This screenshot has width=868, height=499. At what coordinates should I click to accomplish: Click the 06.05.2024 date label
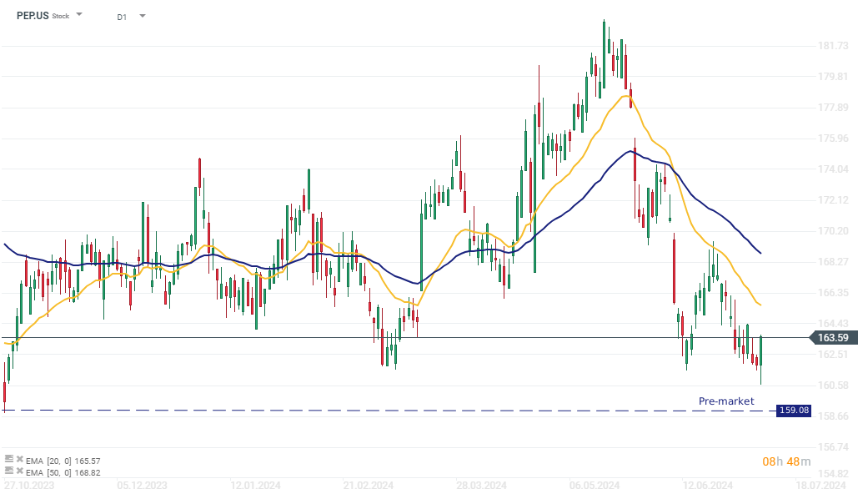pos(595,486)
